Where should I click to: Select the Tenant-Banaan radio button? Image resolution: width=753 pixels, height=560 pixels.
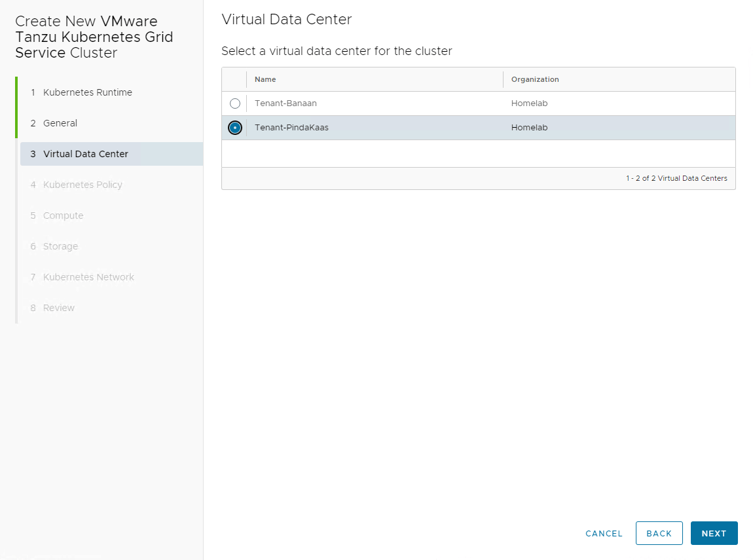(x=235, y=103)
